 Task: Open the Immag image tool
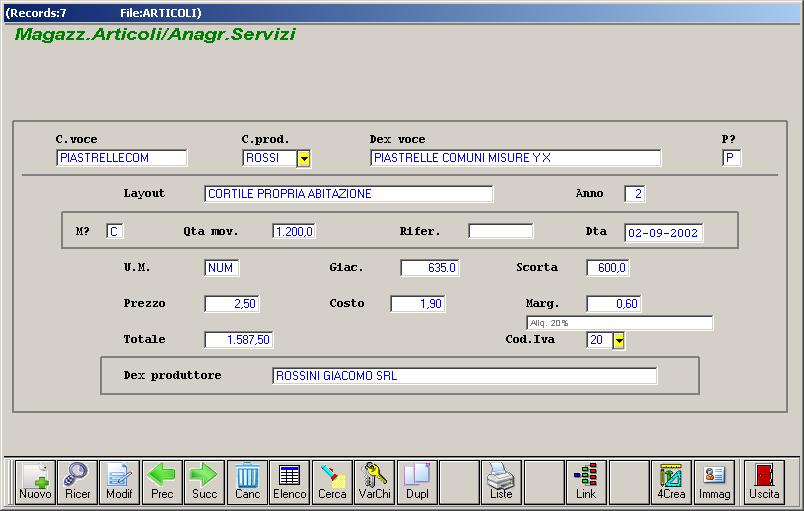(x=714, y=481)
